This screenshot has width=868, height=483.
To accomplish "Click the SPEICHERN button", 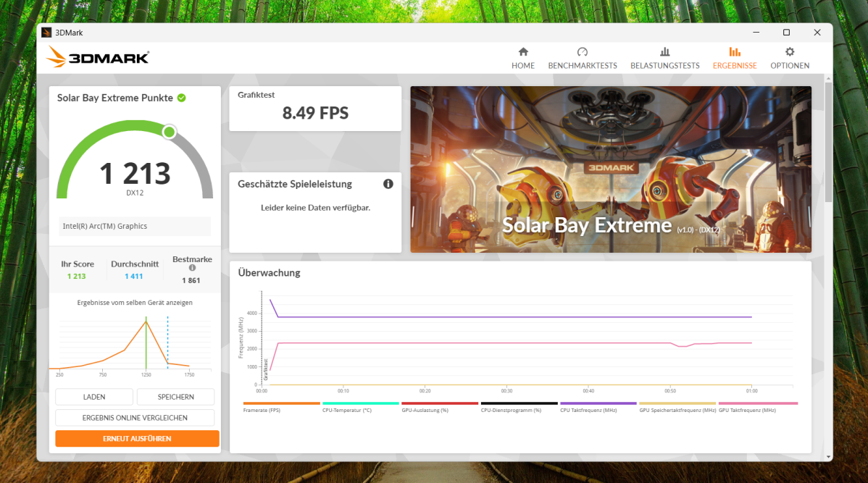I will click(x=175, y=397).
